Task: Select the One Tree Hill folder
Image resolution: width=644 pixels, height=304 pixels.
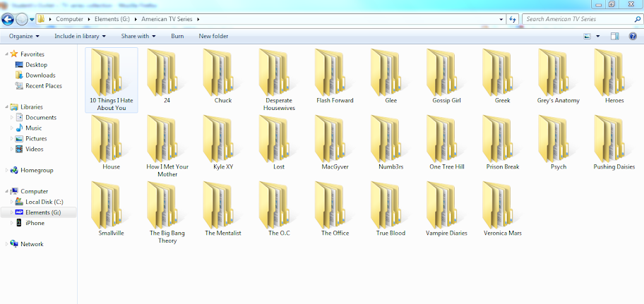Action: pyautogui.click(x=446, y=142)
